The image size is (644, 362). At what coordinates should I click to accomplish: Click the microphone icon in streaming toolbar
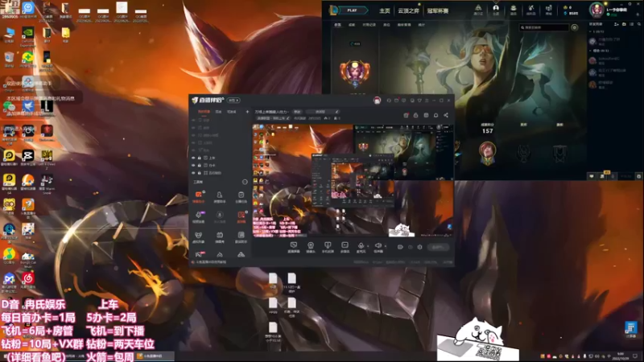361,246
